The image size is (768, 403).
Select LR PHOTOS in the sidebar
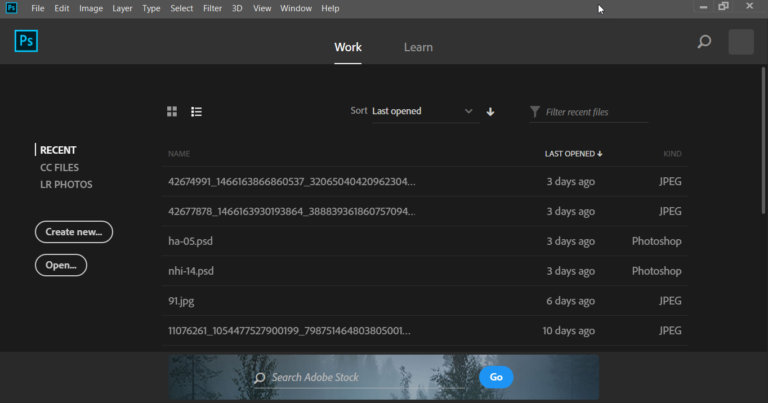coord(66,185)
